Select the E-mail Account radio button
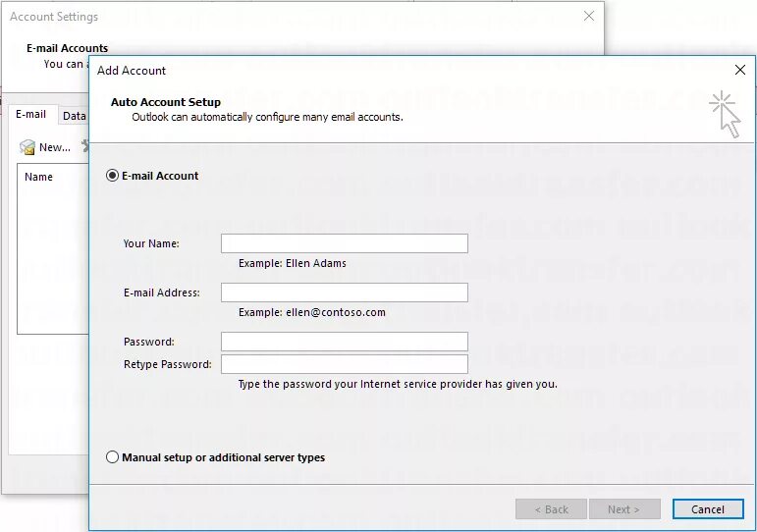This screenshot has width=757, height=532. pyautogui.click(x=113, y=176)
